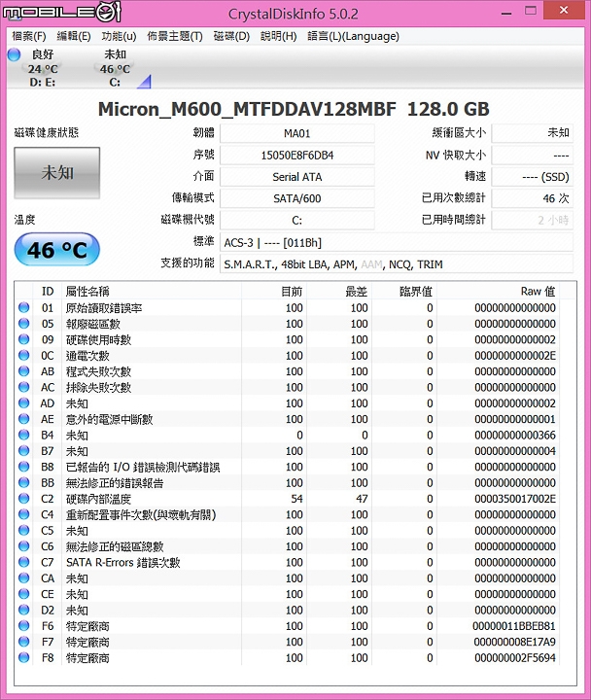Click the status dot for attribute AD
The image size is (591, 700).
coord(24,402)
